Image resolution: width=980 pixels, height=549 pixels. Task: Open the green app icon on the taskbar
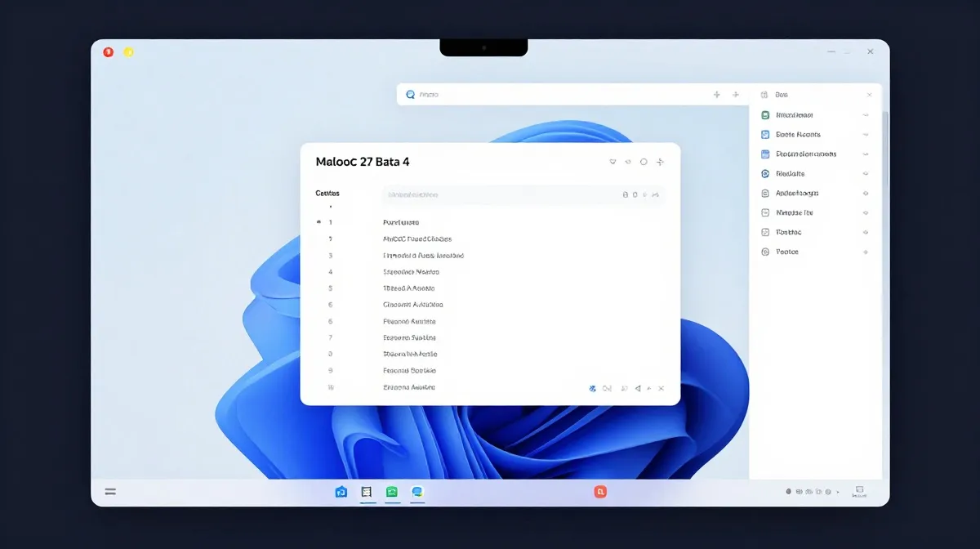392,492
